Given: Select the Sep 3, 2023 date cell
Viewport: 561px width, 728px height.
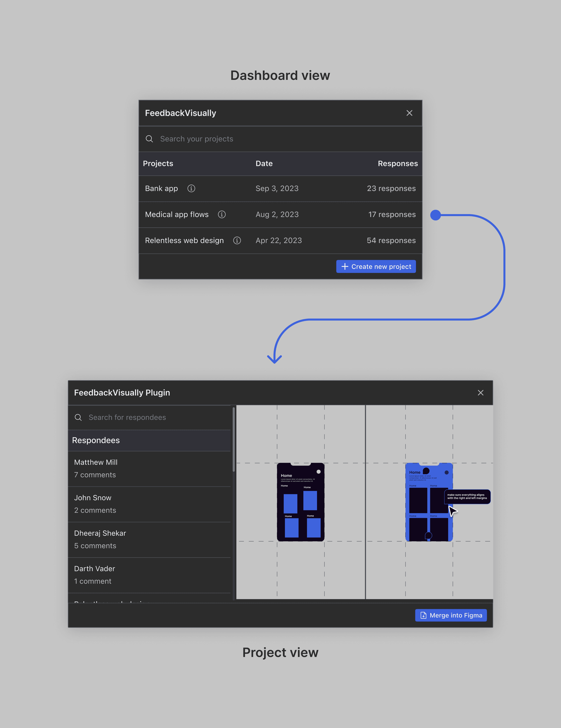Looking at the screenshot, I should 277,188.
